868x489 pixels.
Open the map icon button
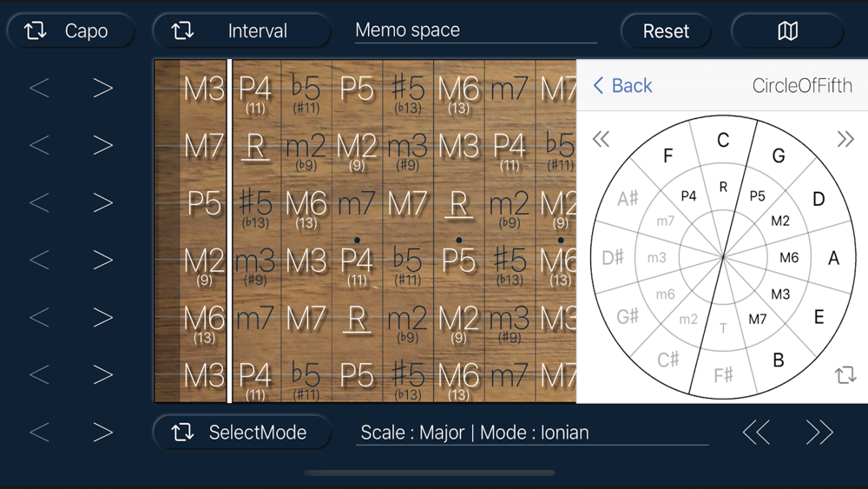[x=787, y=31]
